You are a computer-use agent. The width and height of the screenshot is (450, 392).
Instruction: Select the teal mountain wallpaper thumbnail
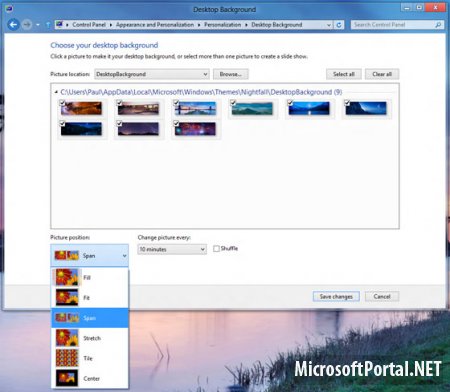click(253, 109)
